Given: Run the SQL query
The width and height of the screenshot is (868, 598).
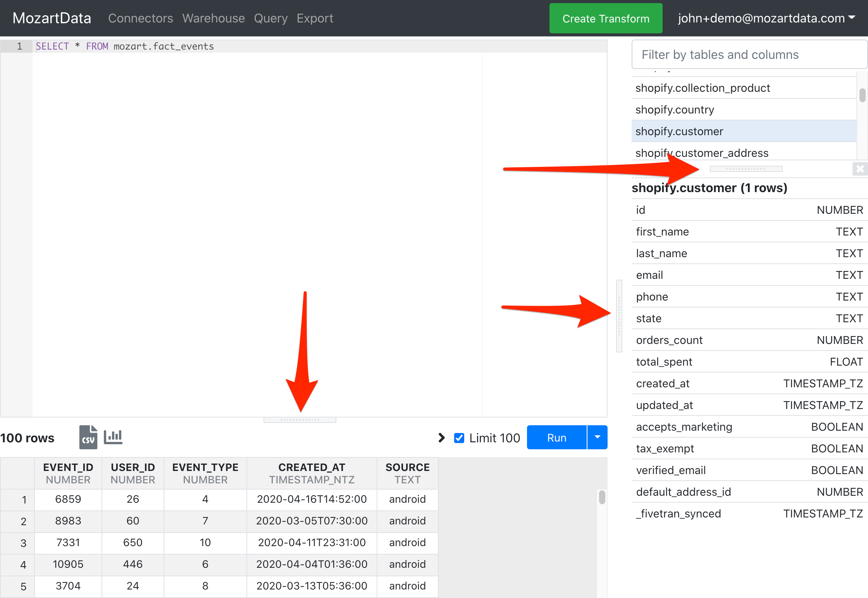Looking at the screenshot, I should tap(557, 438).
